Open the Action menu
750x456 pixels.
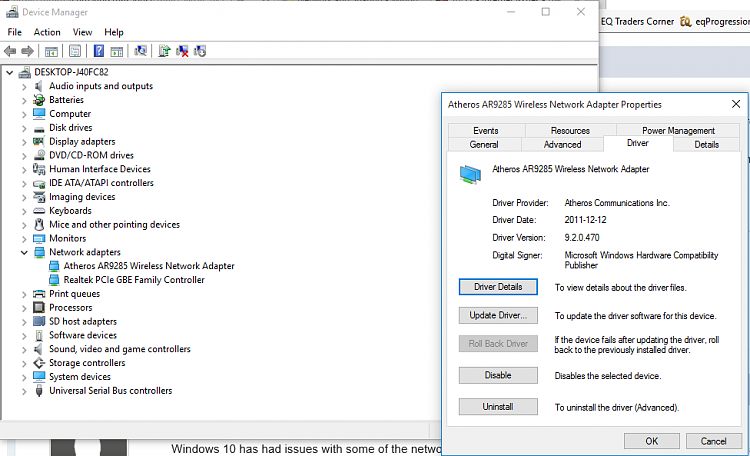[47, 32]
